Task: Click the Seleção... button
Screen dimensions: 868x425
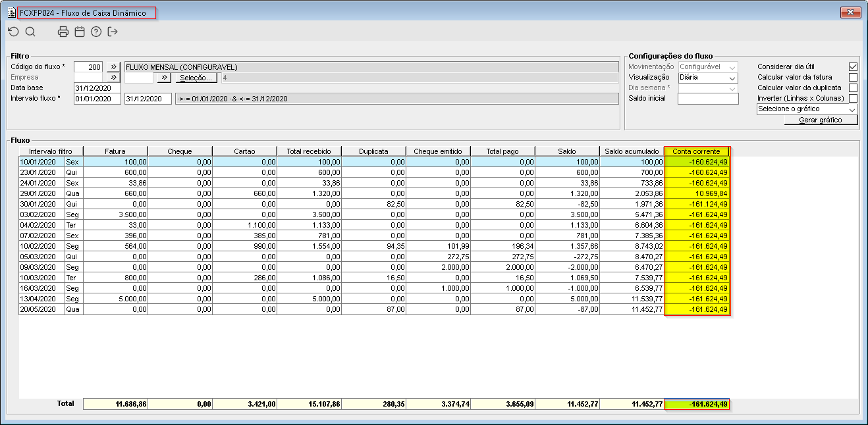Action: pyautogui.click(x=196, y=78)
